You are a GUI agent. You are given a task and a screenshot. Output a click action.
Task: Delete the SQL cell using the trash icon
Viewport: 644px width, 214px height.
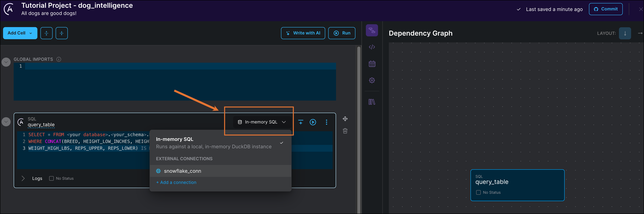(x=345, y=131)
